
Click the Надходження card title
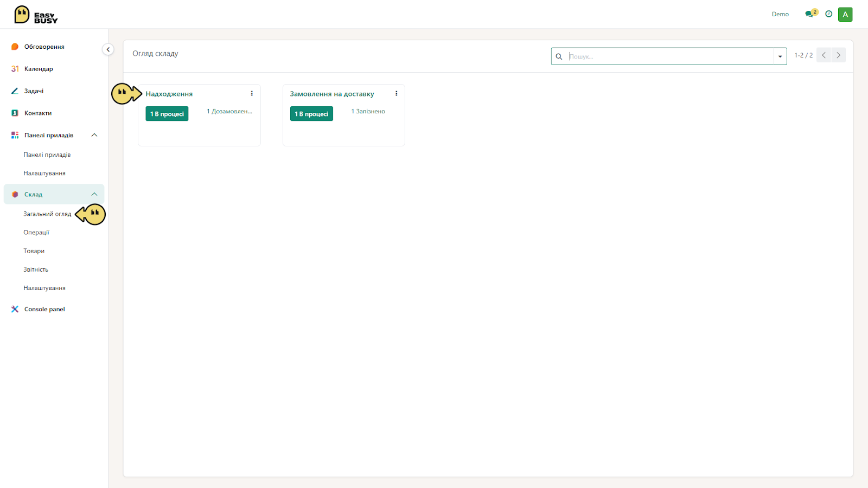[x=169, y=94]
